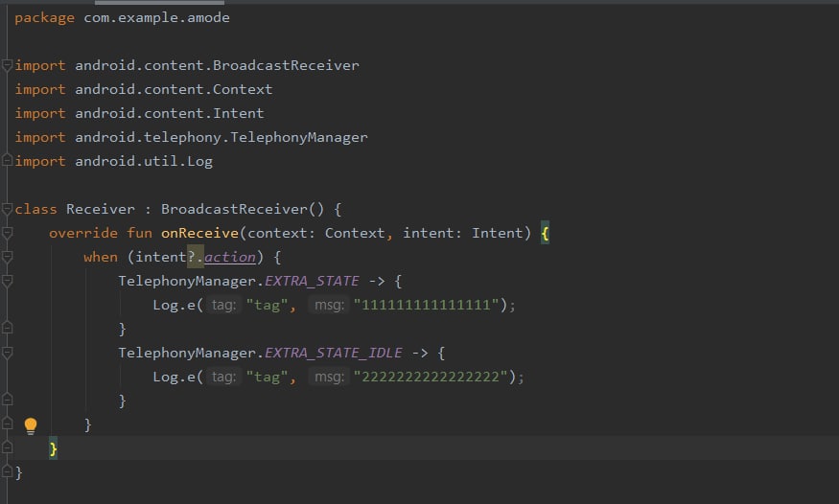839x504 pixels.
Task: Click the underlined action property
Action: point(229,257)
